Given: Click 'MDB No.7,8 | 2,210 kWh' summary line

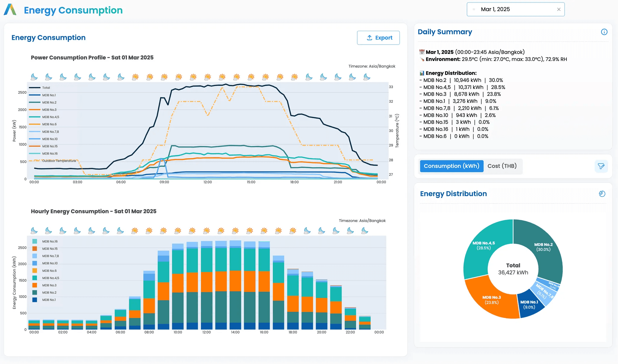Looking at the screenshot, I should pos(459,108).
